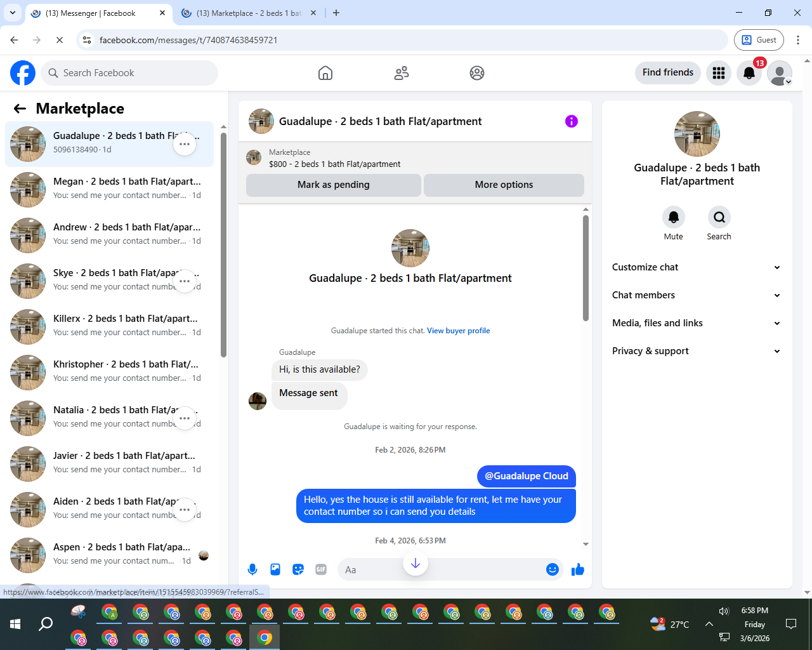Focus the Aa message input
This screenshot has height=650, width=812.
(440, 569)
